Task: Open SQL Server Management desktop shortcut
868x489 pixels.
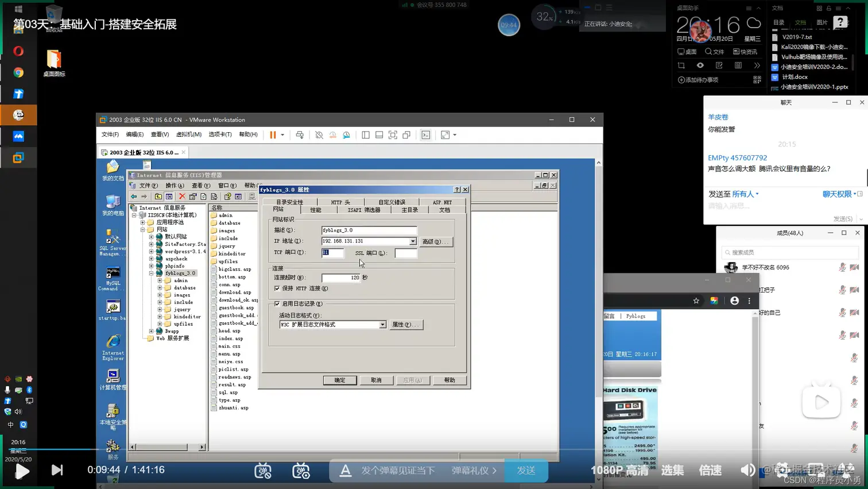Action: [113, 242]
